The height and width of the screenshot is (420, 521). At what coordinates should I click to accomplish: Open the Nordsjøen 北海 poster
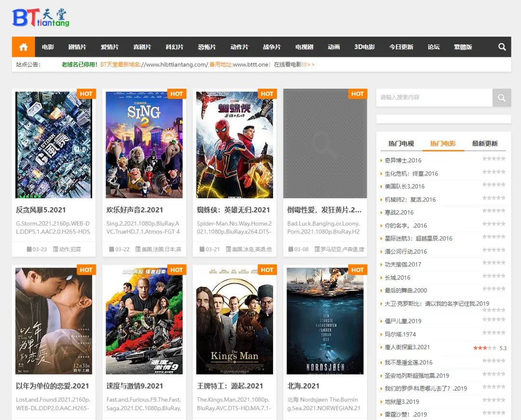(325, 321)
